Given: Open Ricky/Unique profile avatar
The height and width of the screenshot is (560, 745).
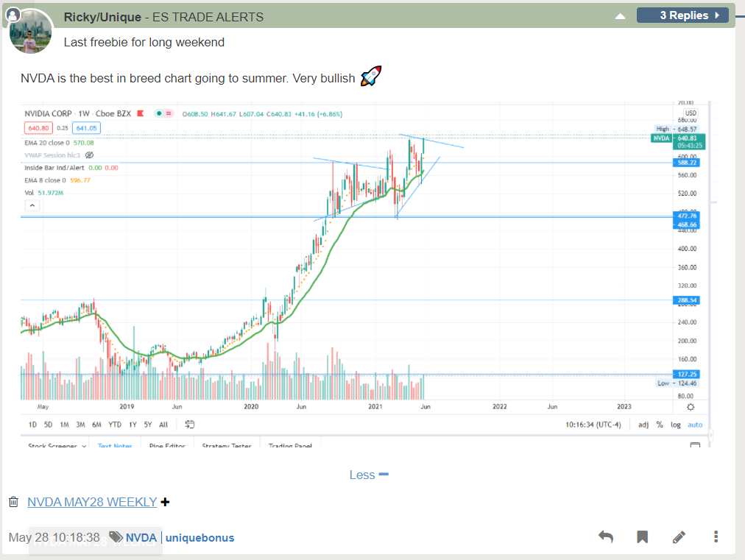Looking at the screenshot, I should [30, 32].
